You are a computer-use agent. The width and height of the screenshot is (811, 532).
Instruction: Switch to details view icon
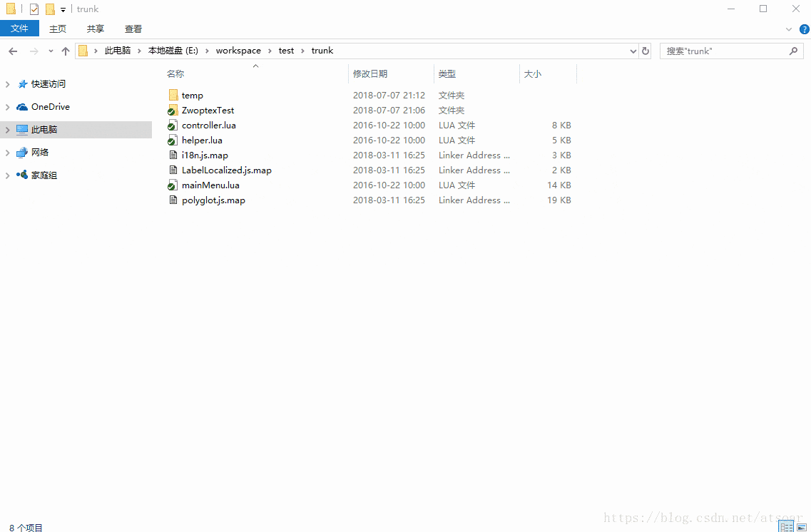click(x=786, y=527)
